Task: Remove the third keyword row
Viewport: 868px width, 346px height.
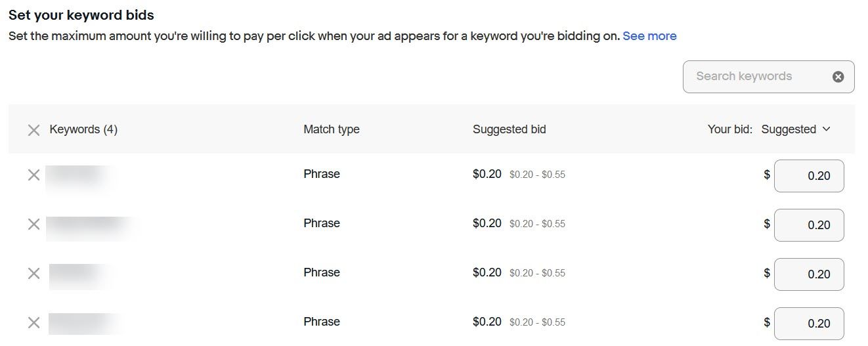Action: (33, 273)
